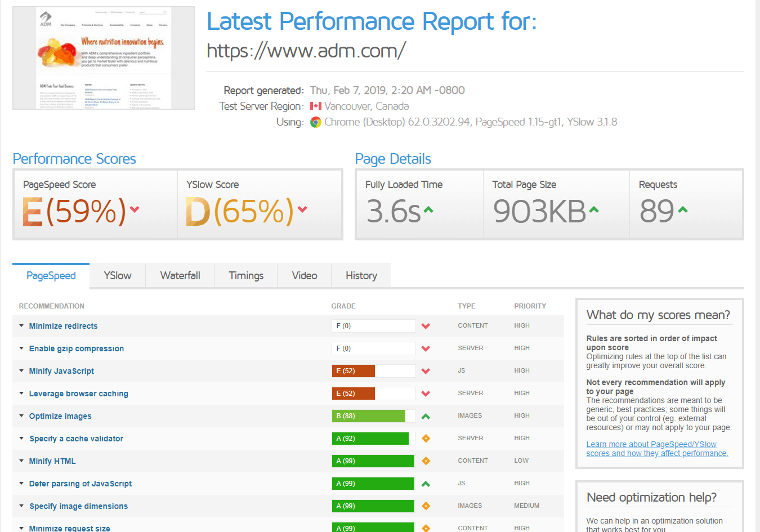Expand the Optimize images recommendation

coord(21,415)
